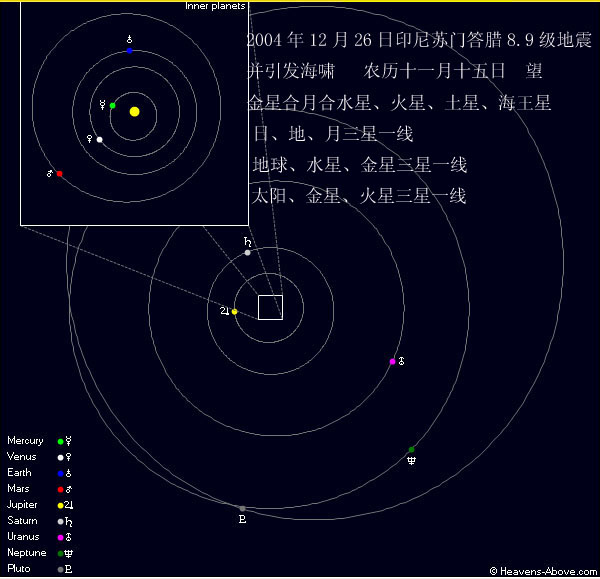This screenshot has height=579, width=600.
Task: Click the Pluto symbol below the gray orbit dot
Action: [x=242, y=519]
